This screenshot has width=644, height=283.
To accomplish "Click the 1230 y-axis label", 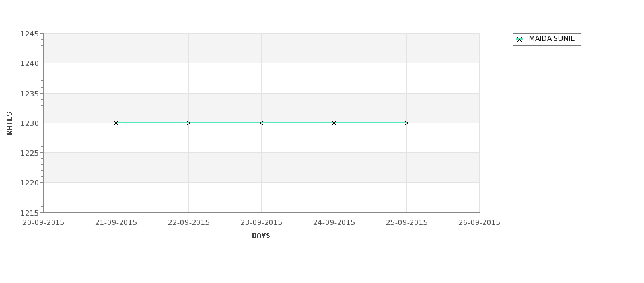I will point(30,123).
